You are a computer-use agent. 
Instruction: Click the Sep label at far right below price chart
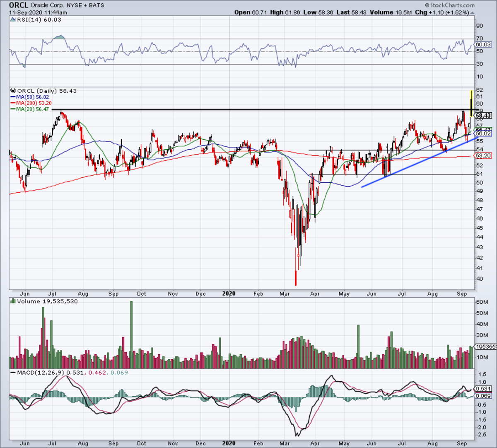click(x=462, y=294)
